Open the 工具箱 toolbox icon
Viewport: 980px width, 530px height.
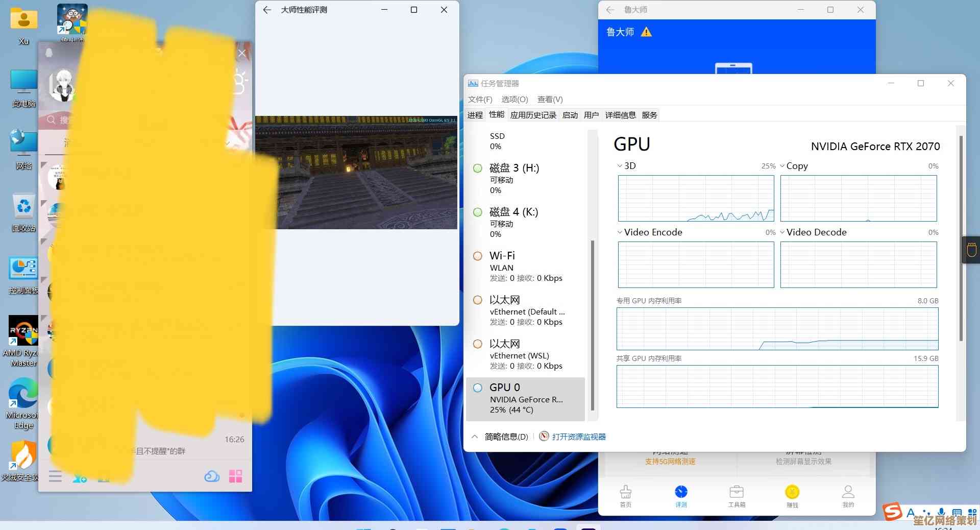(737, 492)
